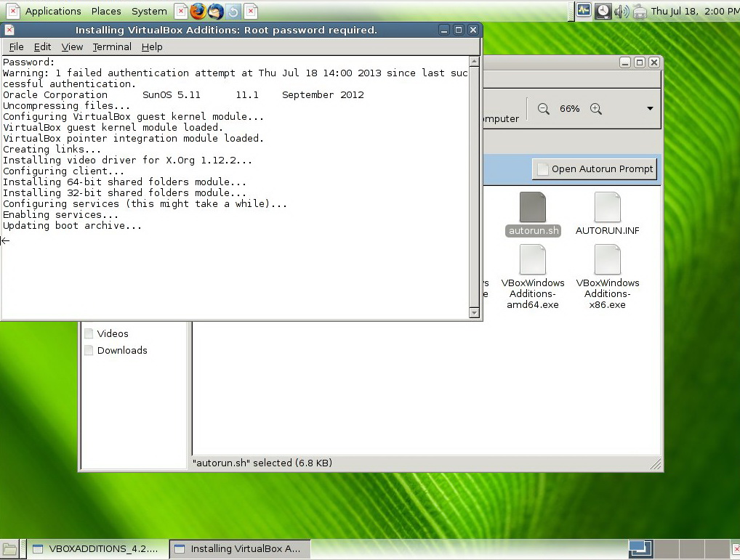Close the Installing VirtualBox Additions terminal
The width and height of the screenshot is (740, 560).
coord(473,31)
